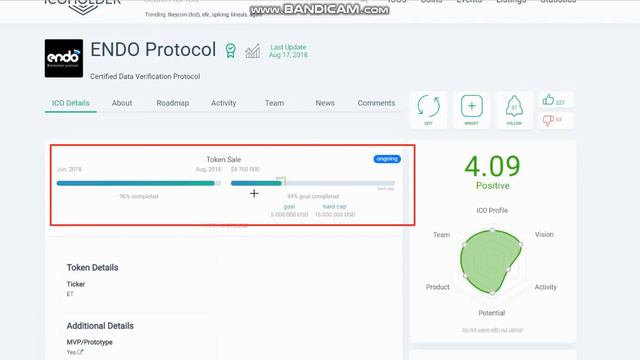Open the Team tab
Screen dimensions: 640x360
274,103
